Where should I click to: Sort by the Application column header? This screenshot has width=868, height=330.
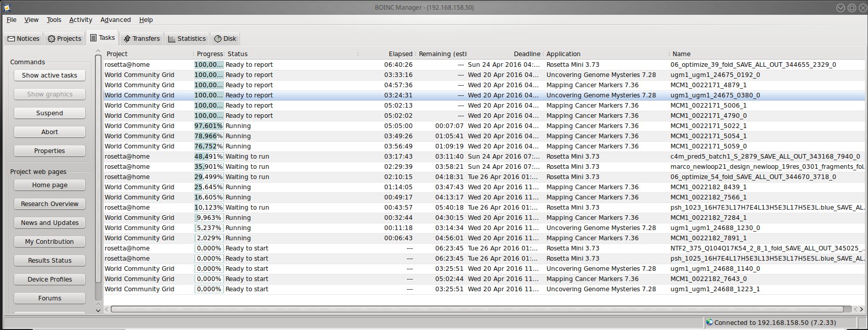pyautogui.click(x=606, y=54)
